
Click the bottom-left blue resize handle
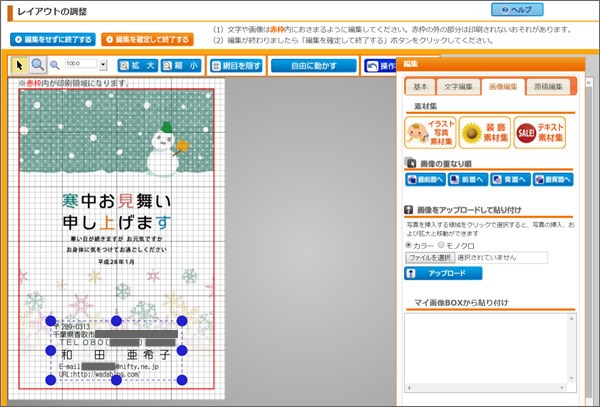51,380
